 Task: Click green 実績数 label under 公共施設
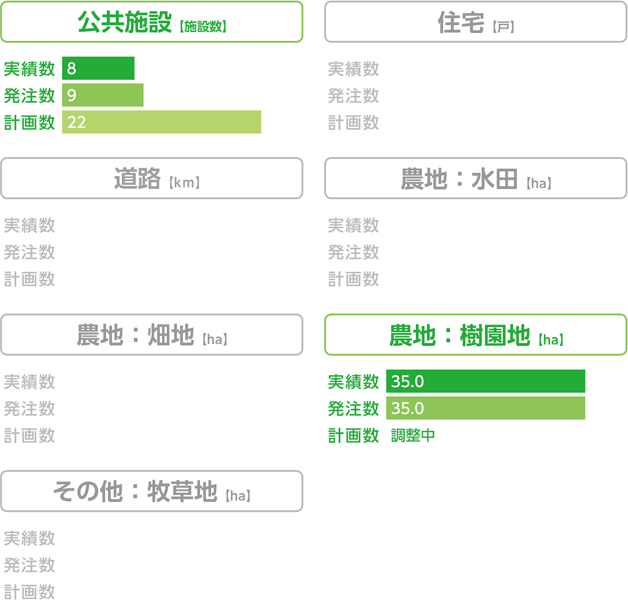pyautogui.click(x=29, y=69)
